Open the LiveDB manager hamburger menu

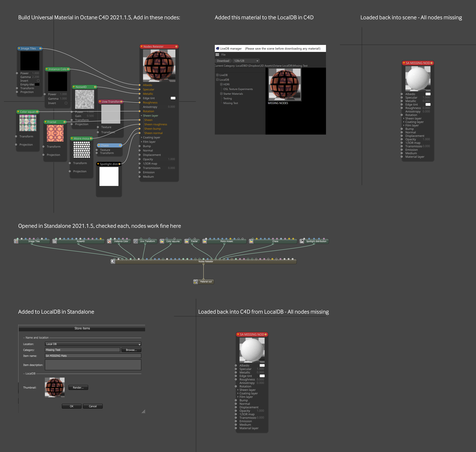(217, 55)
